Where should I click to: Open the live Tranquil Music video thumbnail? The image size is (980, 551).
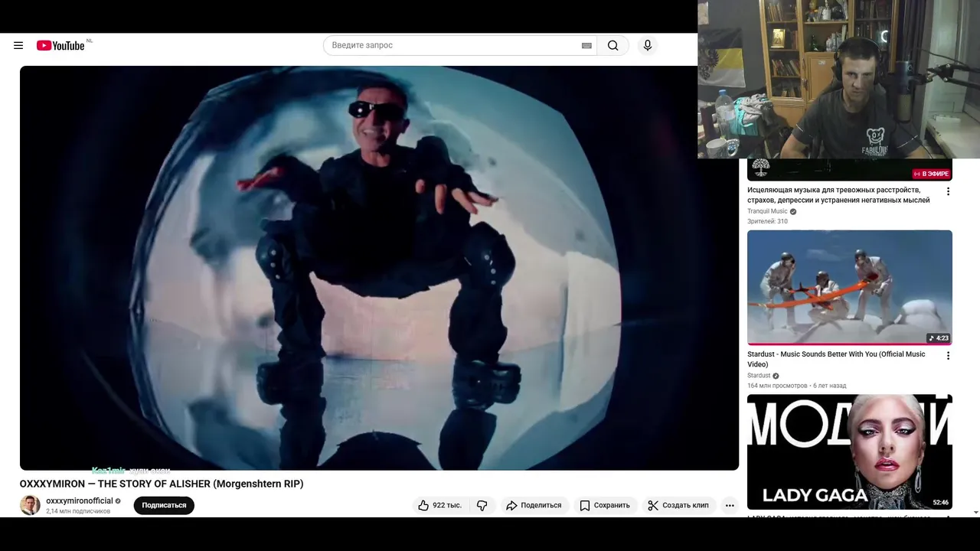click(850, 170)
